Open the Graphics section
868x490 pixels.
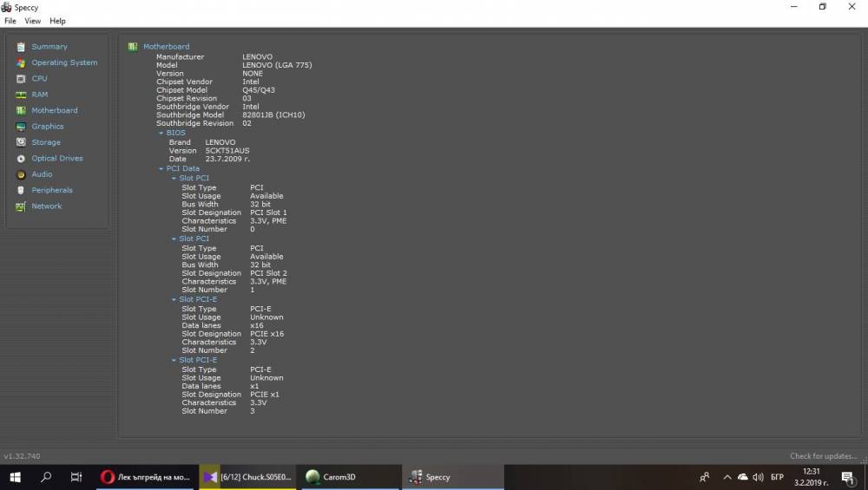click(48, 127)
